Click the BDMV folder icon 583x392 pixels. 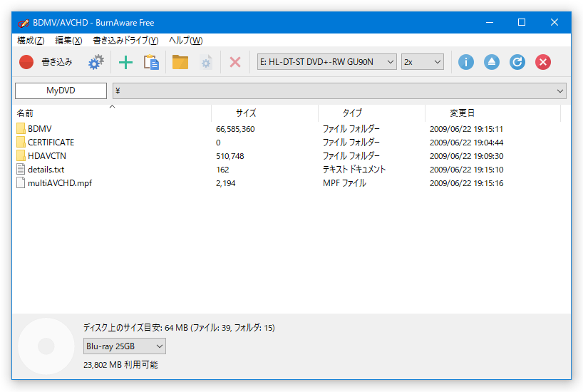pyautogui.click(x=21, y=129)
